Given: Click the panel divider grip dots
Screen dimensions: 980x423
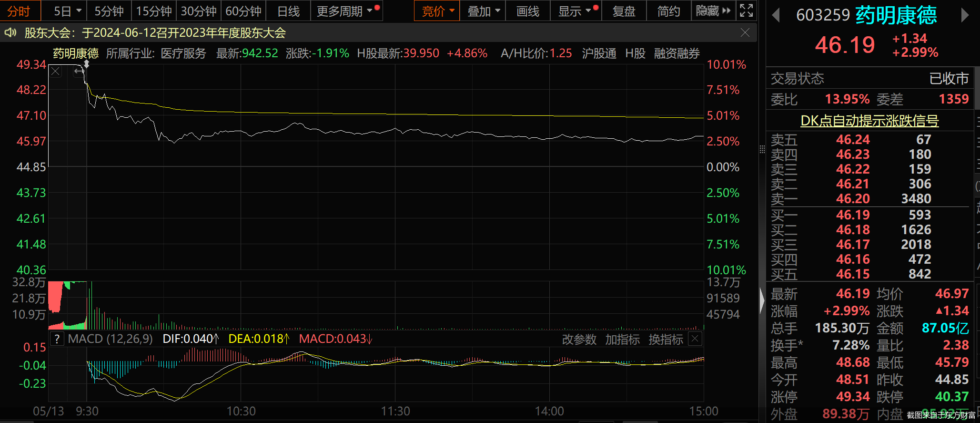Looking at the screenshot, I should [x=762, y=150].
